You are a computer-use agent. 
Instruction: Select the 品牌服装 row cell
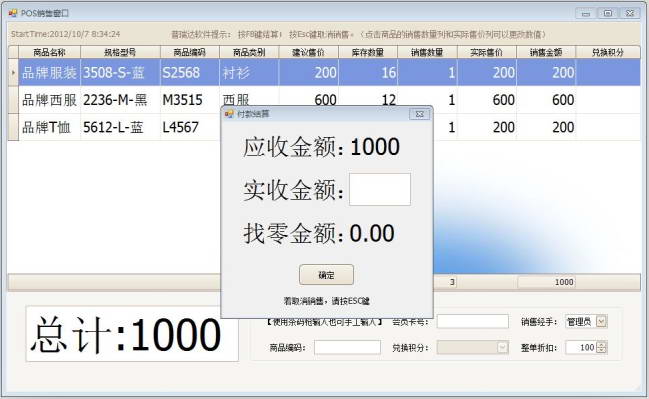pos(50,72)
